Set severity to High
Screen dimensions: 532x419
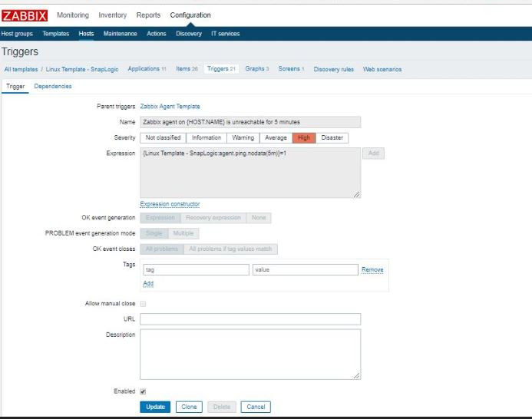pyautogui.click(x=304, y=137)
